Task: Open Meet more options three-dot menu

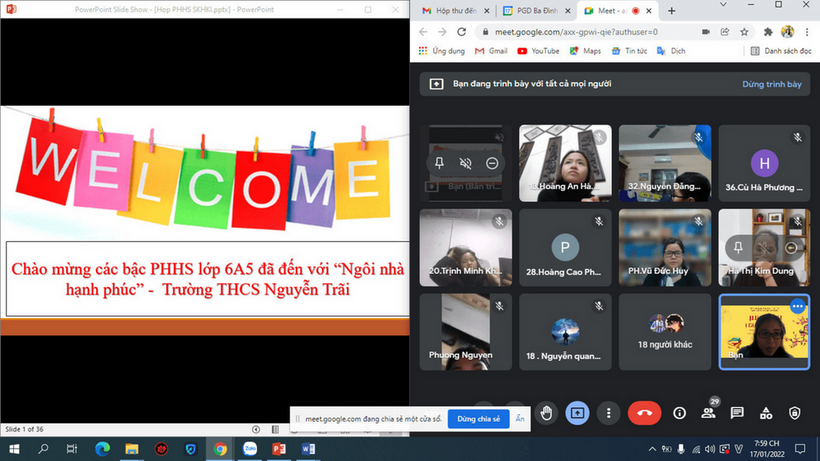Action: coord(608,413)
